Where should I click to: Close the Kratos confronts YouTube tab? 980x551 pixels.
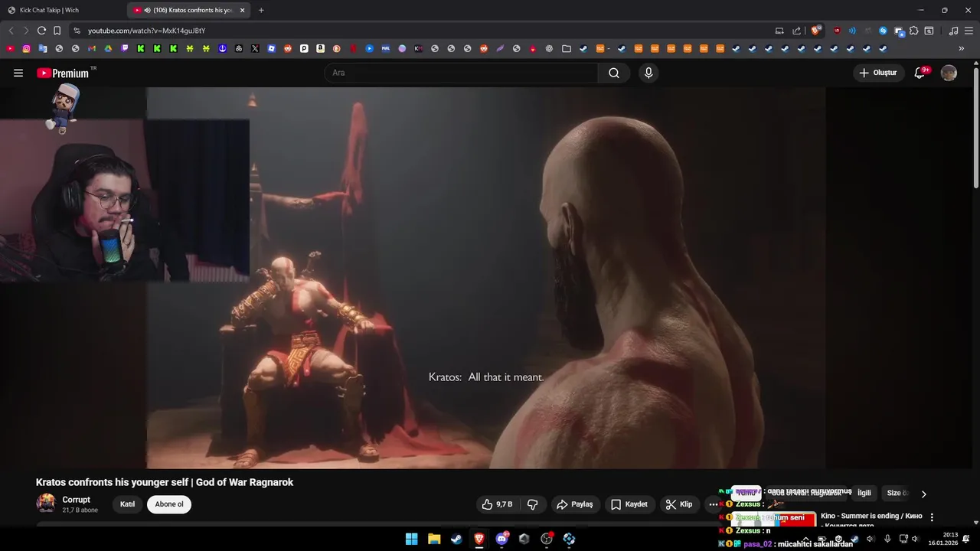[x=243, y=10]
